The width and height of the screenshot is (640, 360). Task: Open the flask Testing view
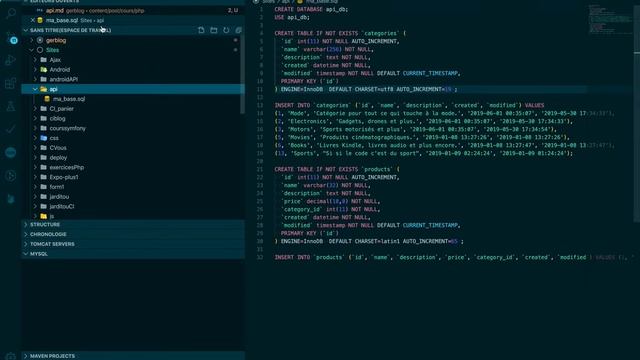tap(11, 106)
